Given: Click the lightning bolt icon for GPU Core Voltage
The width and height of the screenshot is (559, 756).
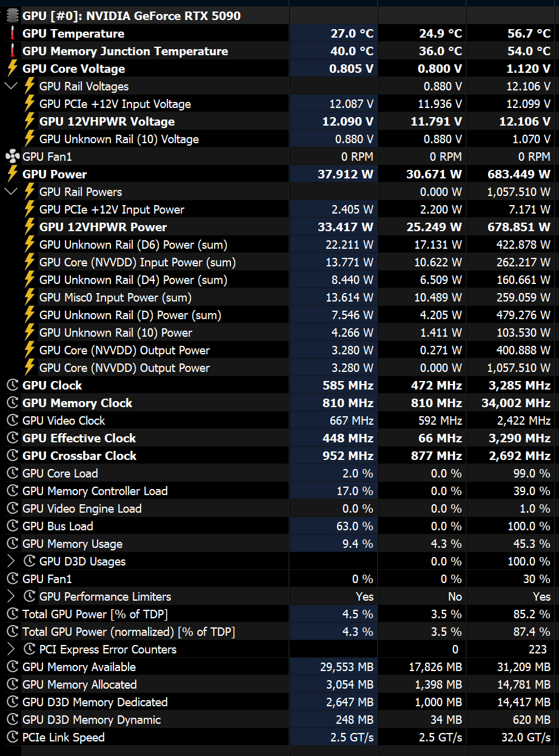Looking at the screenshot, I should click(x=12, y=69).
